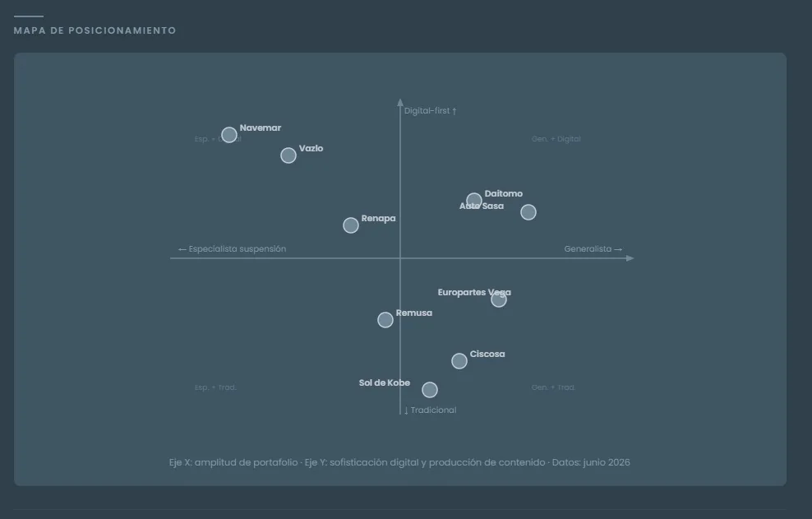Click the Renapa data point circle
Image resolution: width=812 pixels, height=519 pixels.
point(351,225)
